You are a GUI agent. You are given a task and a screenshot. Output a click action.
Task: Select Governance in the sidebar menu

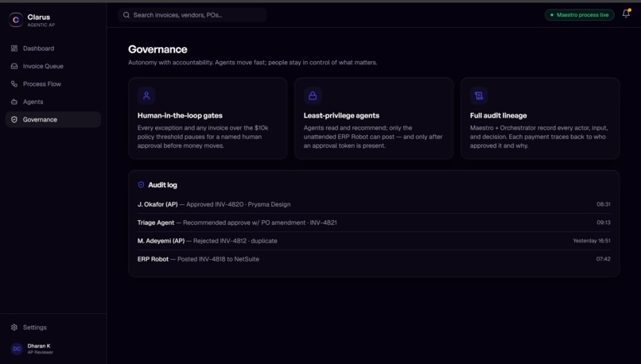coord(53,120)
